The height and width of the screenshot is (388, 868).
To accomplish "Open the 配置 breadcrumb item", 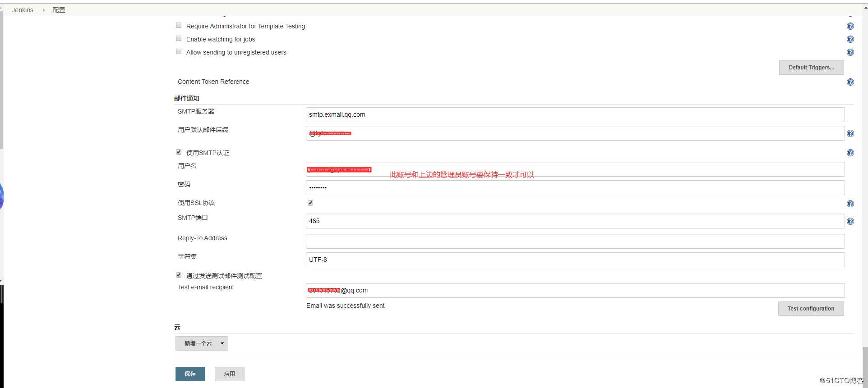I will (59, 10).
